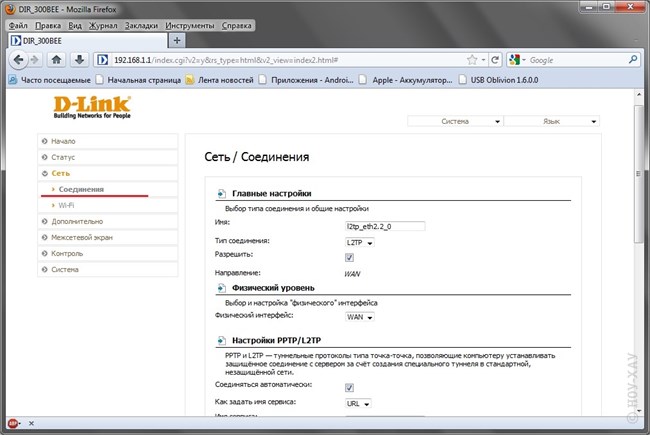Click the D-Link logo
This screenshot has width=650, height=435.
pyautogui.click(x=92, y=107)
